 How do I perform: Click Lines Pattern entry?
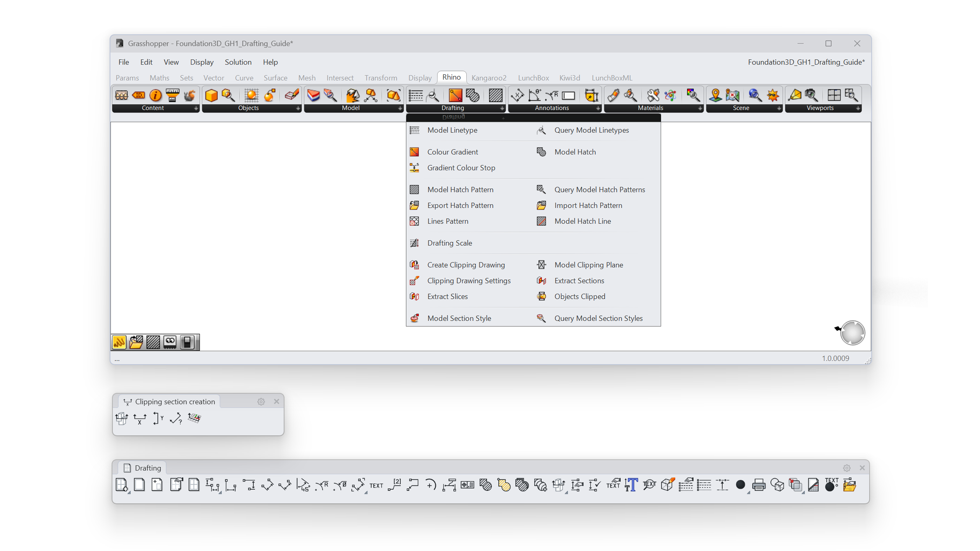(439, 221)
